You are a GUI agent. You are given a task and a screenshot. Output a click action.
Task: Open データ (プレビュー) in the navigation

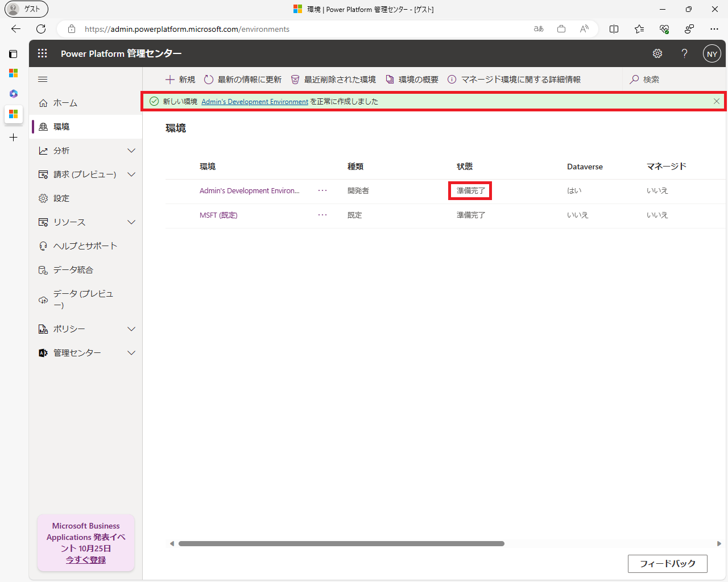click(x=86, y=300)
